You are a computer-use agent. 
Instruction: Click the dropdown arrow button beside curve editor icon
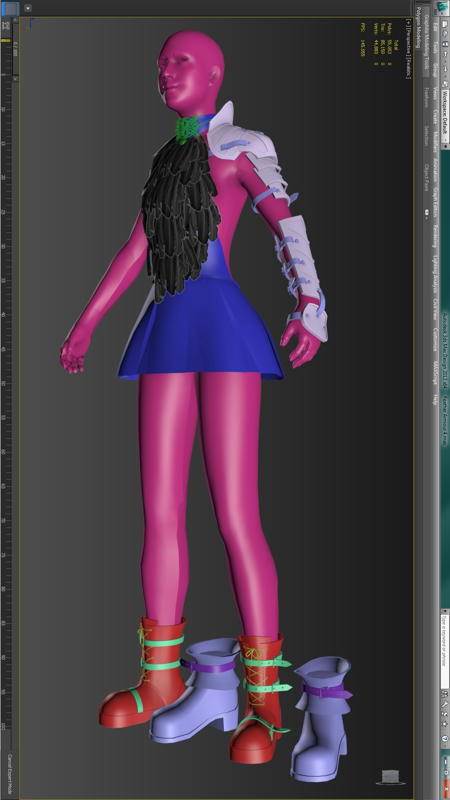[x=28, y=8]
